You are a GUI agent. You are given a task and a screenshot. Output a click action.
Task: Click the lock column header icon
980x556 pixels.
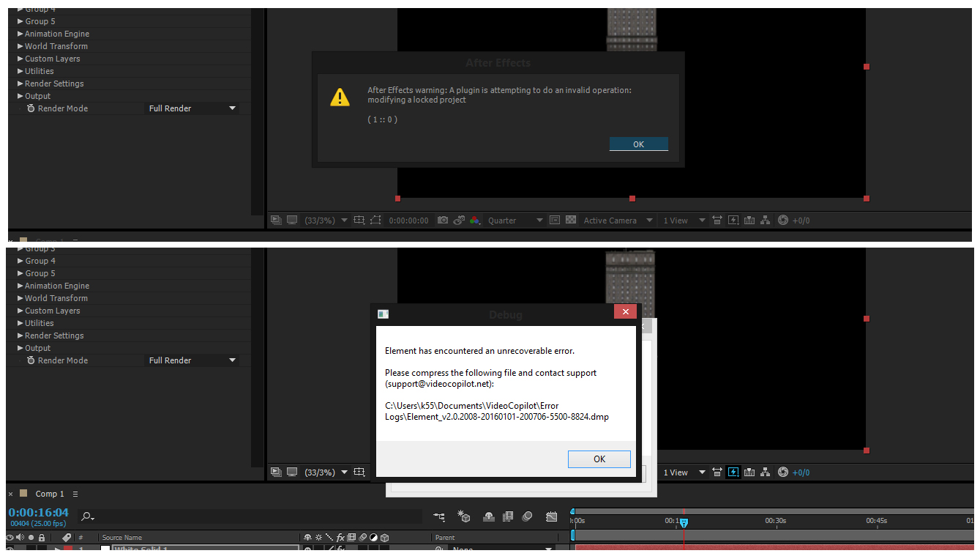(x=42, y=538)
